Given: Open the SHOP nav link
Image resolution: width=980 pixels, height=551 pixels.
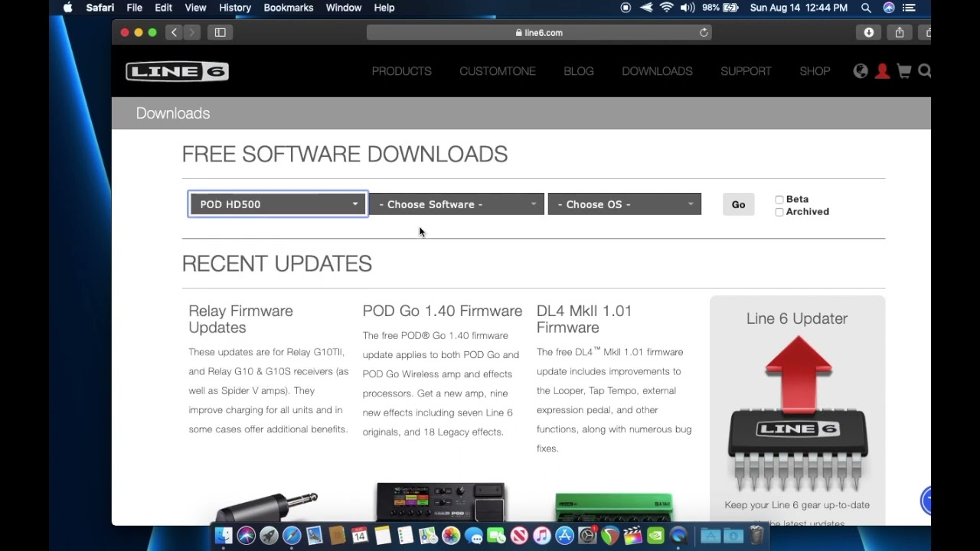Looking at the screenshot, I should (815, 71).
